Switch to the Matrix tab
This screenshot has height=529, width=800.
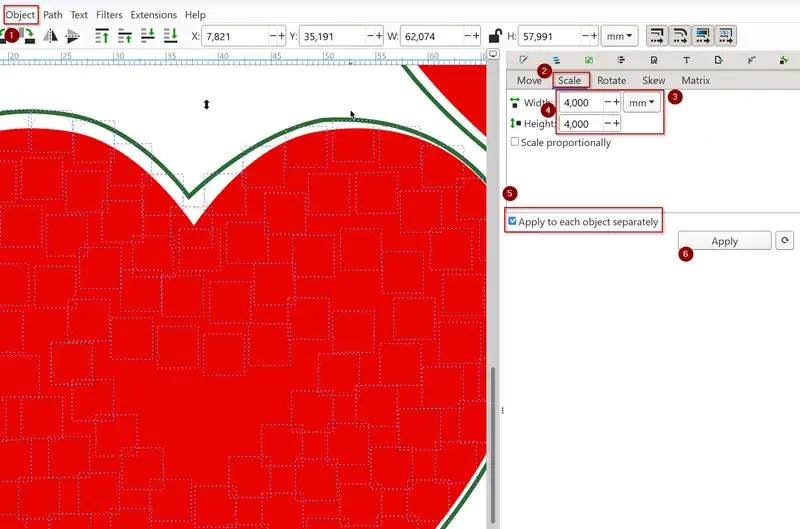(695, 80)
